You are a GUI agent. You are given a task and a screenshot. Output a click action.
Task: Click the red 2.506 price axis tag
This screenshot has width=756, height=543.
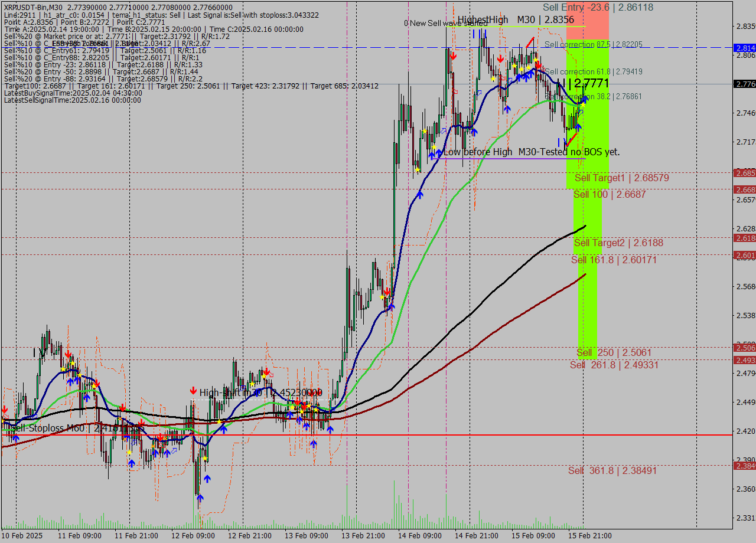click(x=744, y=348)
